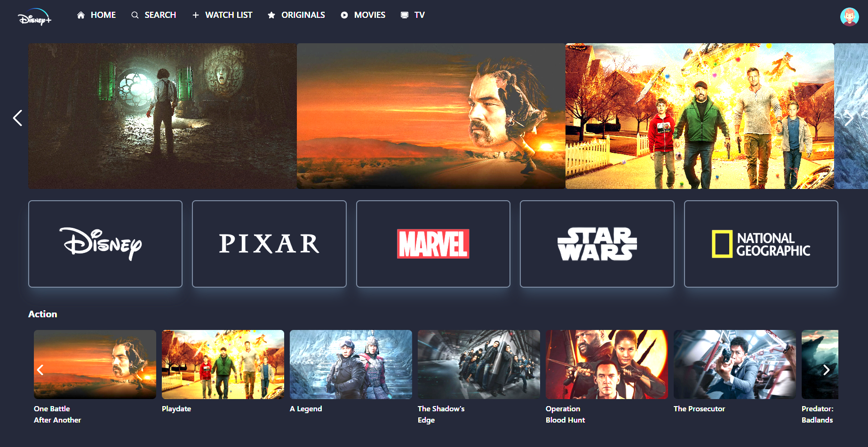Click the left chevron in the Action row
Screen dimensions: 868x447
40,370
